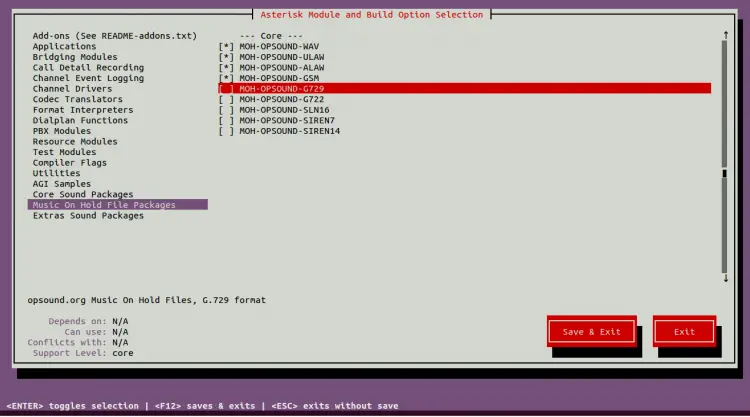Image resolution: width=750 pixels, height=417 pixels.
Task: Enable MOH-OPSOUND-G722 option
Action: click(x=226, y=99)
